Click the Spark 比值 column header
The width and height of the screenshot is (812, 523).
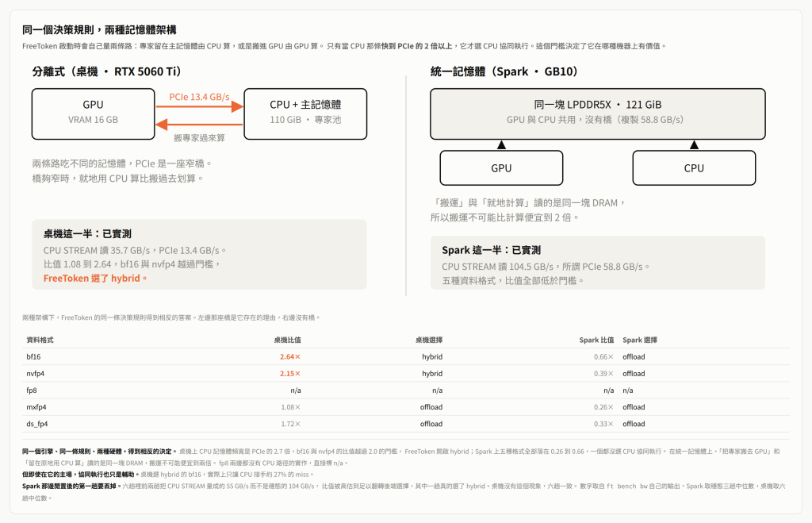coord(596,340)
